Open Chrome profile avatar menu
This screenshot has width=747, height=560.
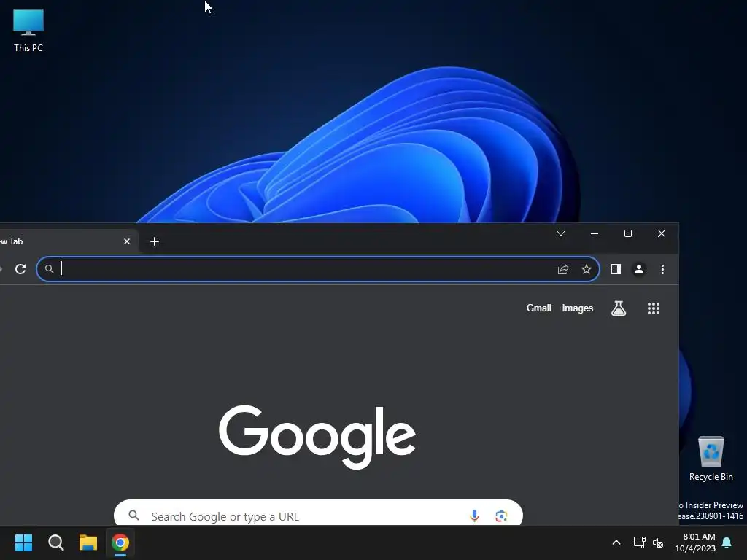[x=639, y=269]
